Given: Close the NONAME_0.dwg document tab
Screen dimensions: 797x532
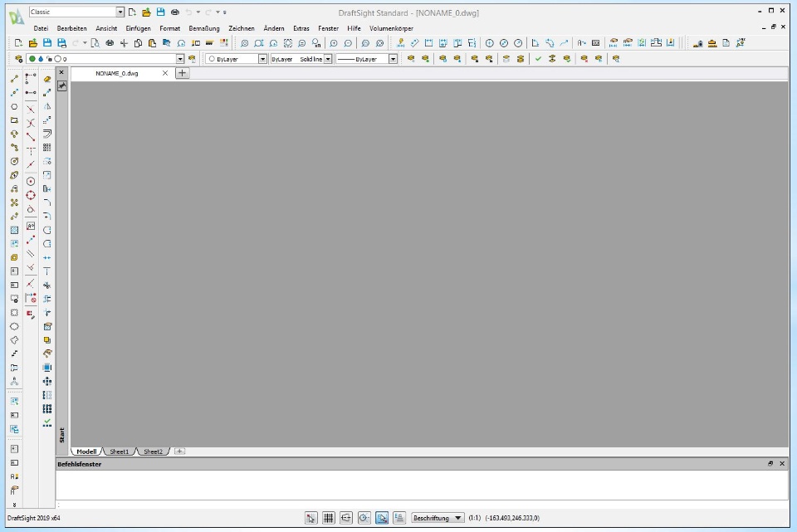Looking at the screenshot, I should pyautogui.click(x=164, y=73).
